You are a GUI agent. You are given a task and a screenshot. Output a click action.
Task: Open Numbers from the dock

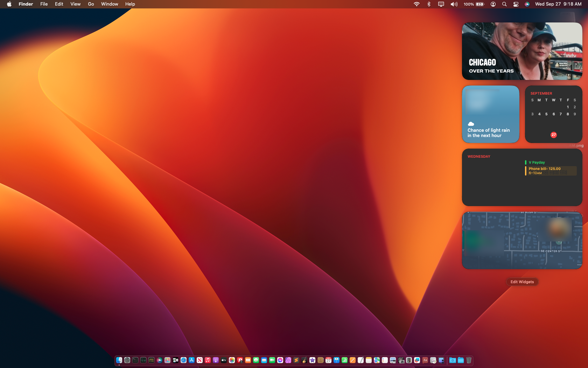click(344, 360)
